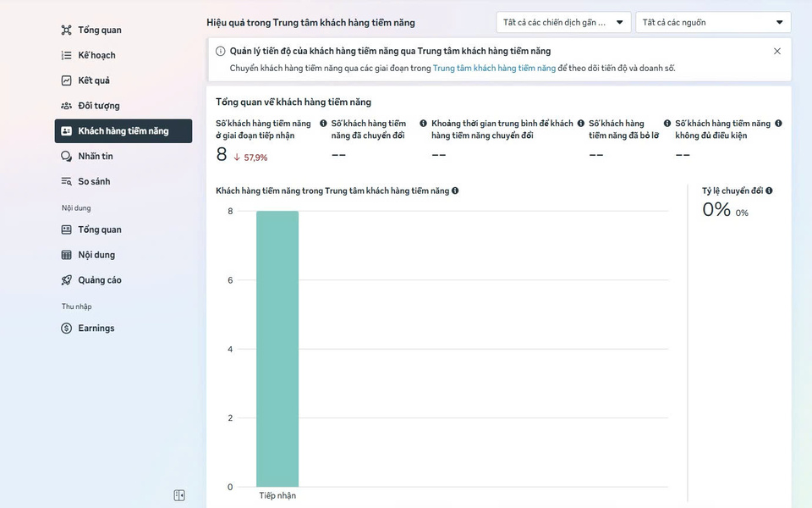Collapse the sidebar with the panel toggle icon
812x508 pixels.
[179, 495]
